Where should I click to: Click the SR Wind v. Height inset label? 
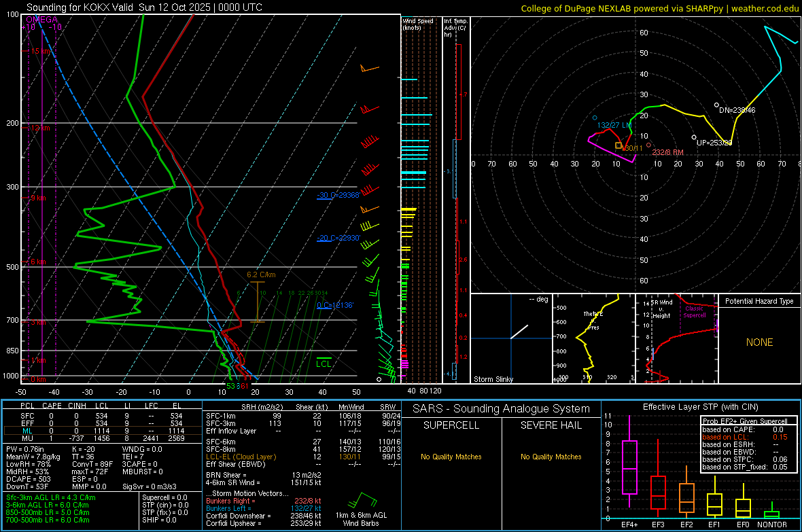click(x=662, y=309)
